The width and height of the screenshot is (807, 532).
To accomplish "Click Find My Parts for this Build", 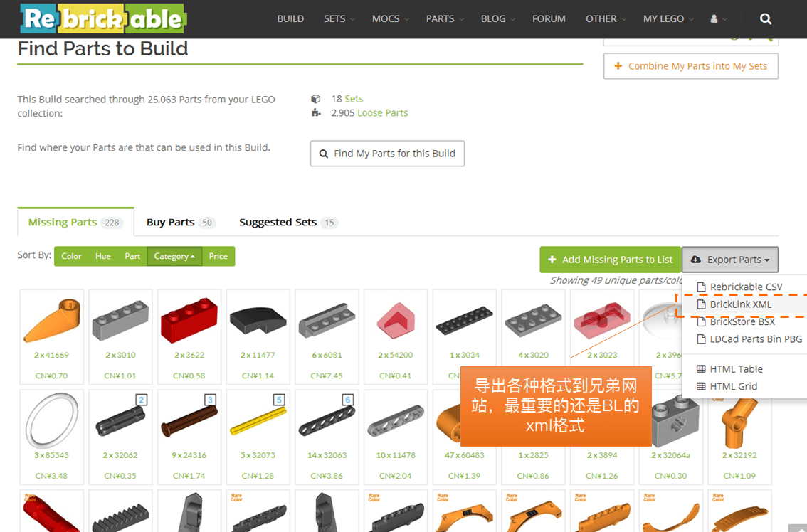I will point(387,154).
